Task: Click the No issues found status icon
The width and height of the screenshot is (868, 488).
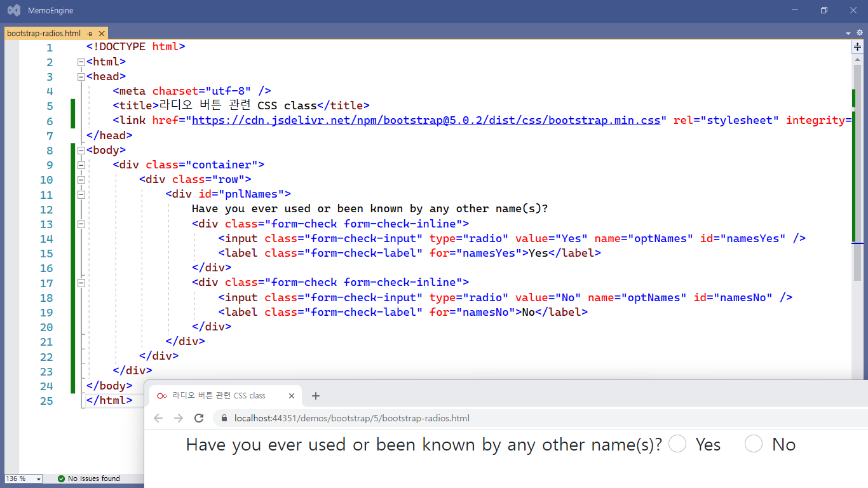Action: click(62, 478)
